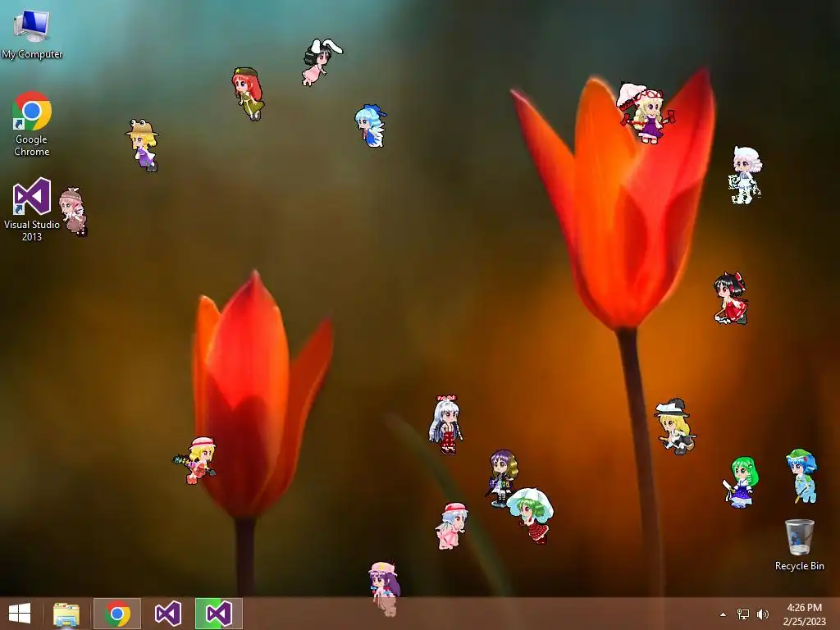Click the green-haired mascot with white umbrella
Viewport: 840px width, 630px height.
click(531, 515)
